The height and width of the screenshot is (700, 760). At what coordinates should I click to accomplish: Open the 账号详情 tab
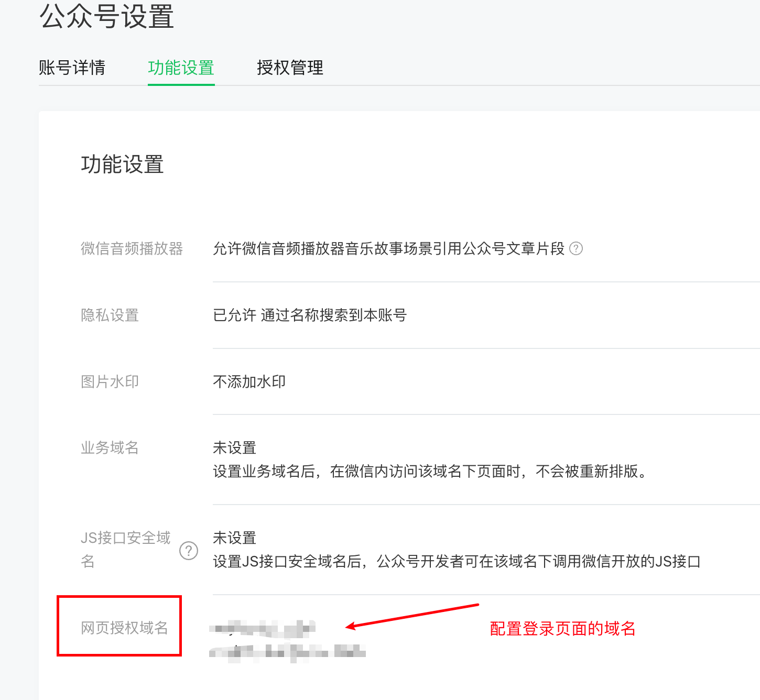coord(72,68)
